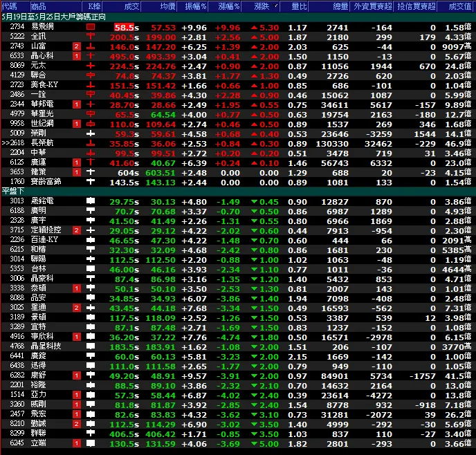This screenshot has height=455, width=476.
Task: Click the red badge 1 next to 2457 飛宏
Action: (77, 414)
